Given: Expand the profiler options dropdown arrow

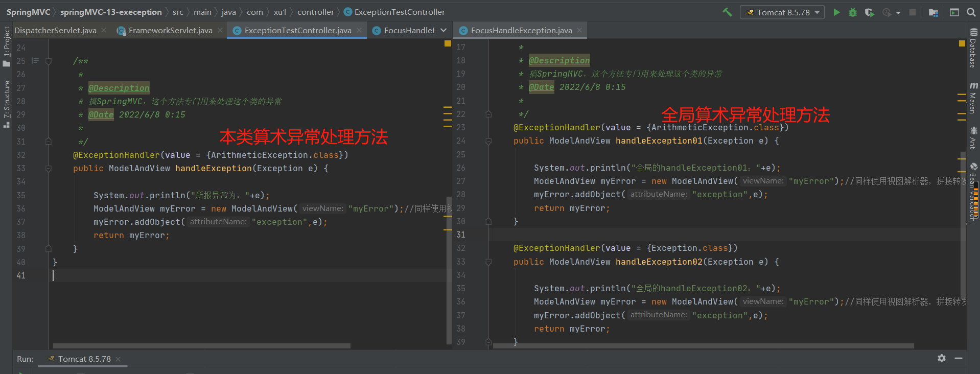Looking at the screenshot, I should (x=898, y=13).
